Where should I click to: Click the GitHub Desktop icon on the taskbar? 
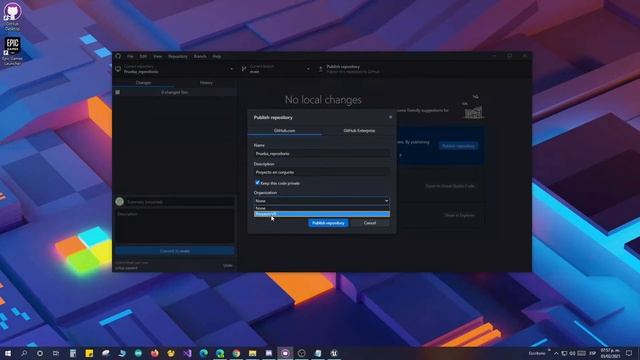[x=285, y=353]
